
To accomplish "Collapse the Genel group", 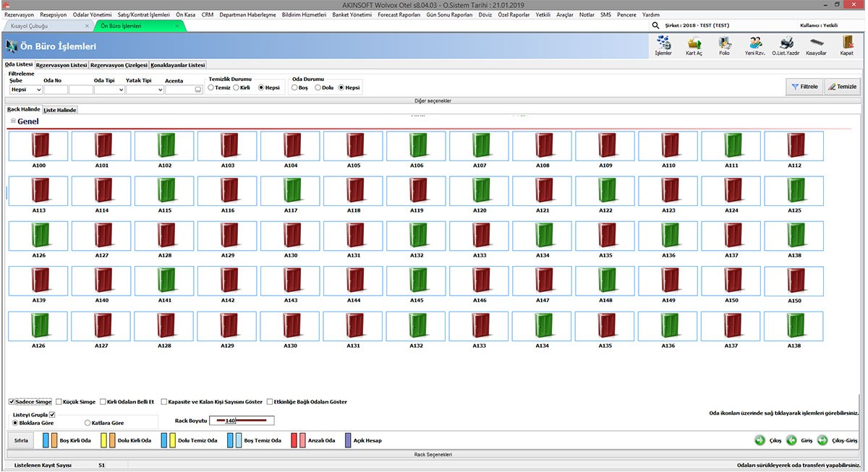I will [13, 121].
